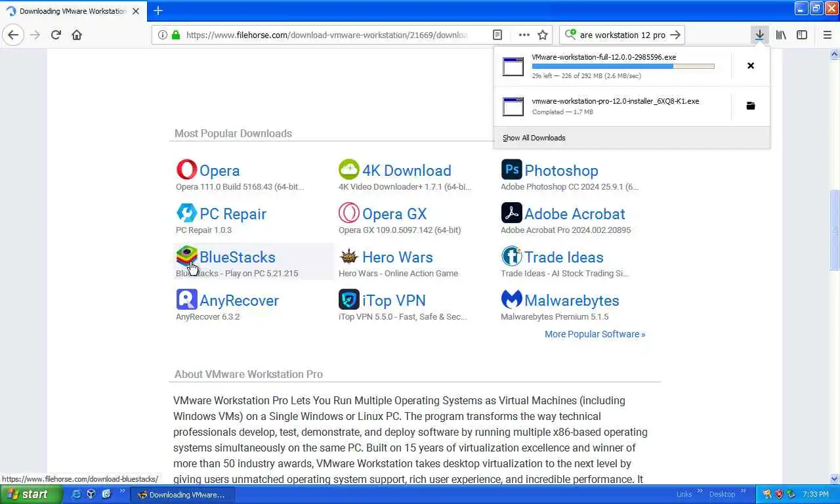
Task: Click the BlueStacks logo icon
Action: [x=186, y=257]
